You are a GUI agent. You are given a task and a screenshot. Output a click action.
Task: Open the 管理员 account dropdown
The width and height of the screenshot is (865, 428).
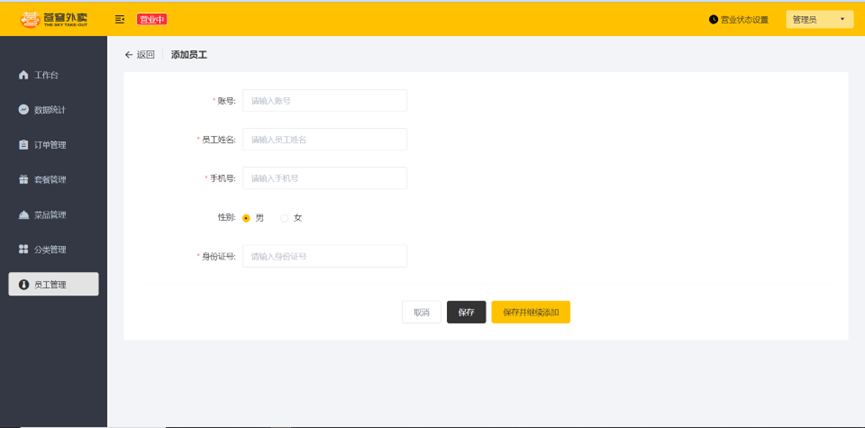pos(820,19)
